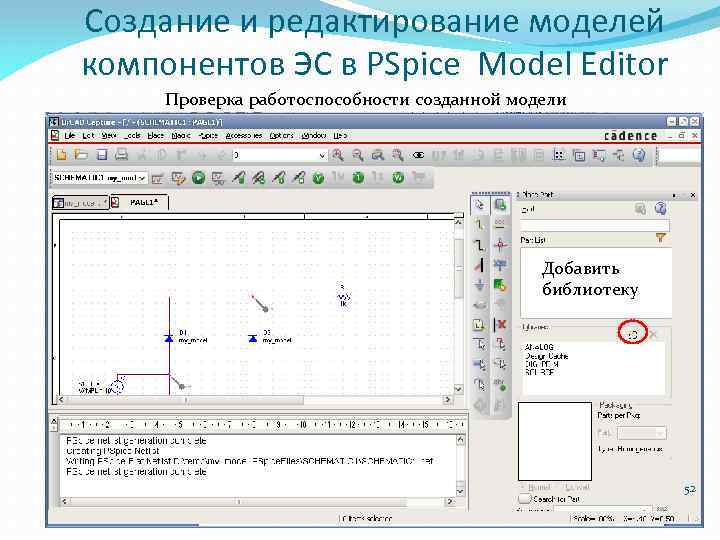This screenshot has width=720, height=540.
Task: Select the resistor symbol on the schematic
Action: pos(343,298)
